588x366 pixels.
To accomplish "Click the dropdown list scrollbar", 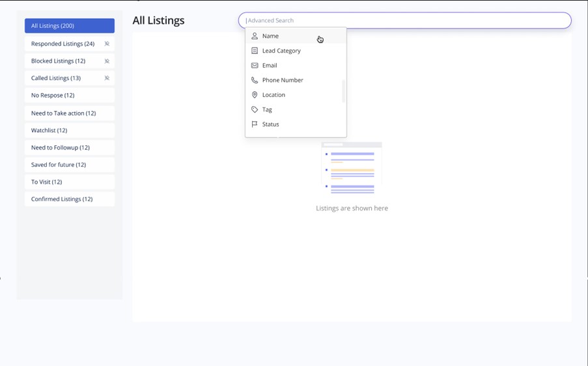I will 343,91.
